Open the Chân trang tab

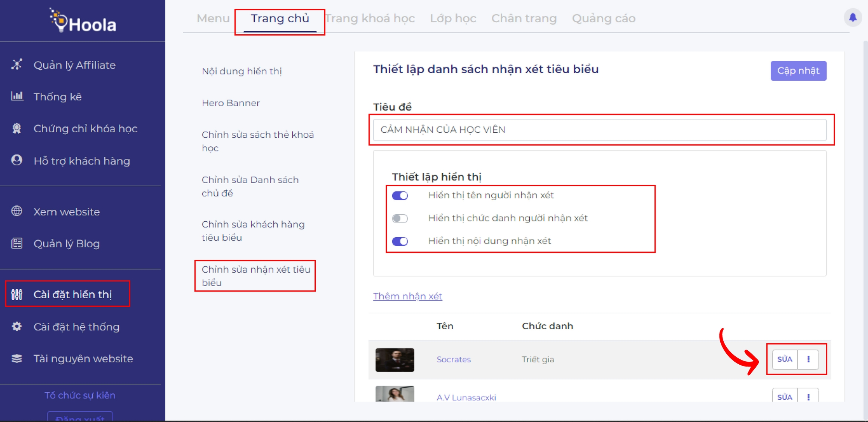(524, 18)
